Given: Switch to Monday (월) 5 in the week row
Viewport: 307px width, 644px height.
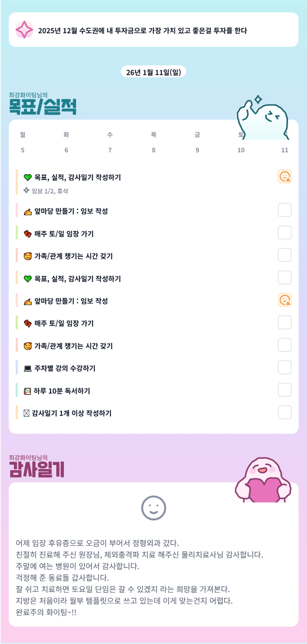Looking at the screenshot, I should click(x=23, y=143).
